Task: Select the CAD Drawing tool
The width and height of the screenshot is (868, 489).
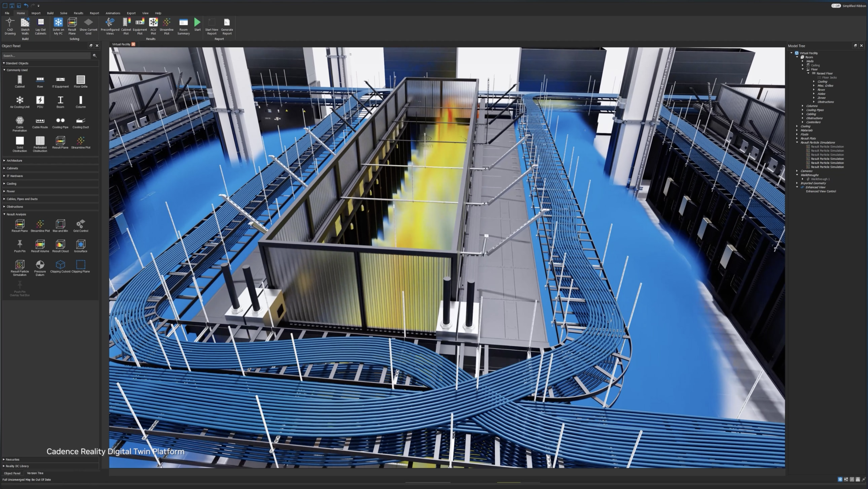Action: [10, 26]
